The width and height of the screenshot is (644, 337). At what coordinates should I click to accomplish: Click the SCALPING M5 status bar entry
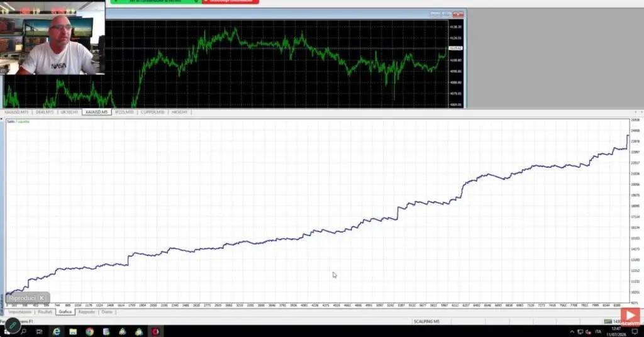(x=426, y=321)
